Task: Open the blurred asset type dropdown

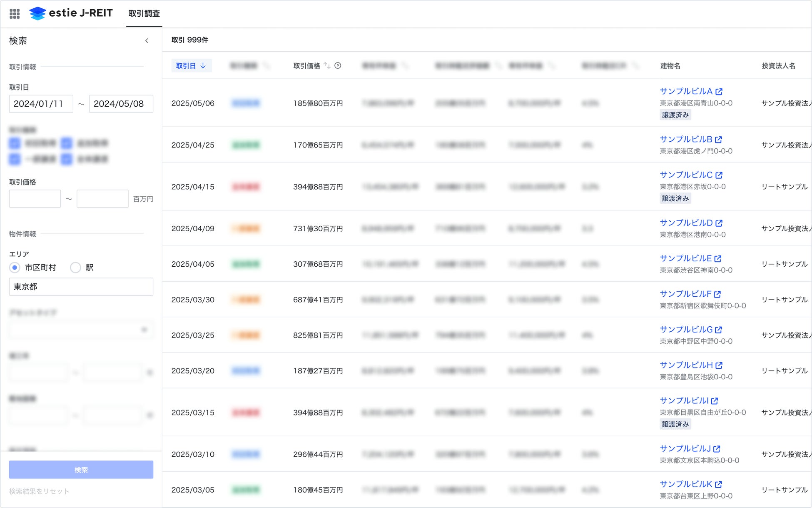Action: tap(81, 330)
